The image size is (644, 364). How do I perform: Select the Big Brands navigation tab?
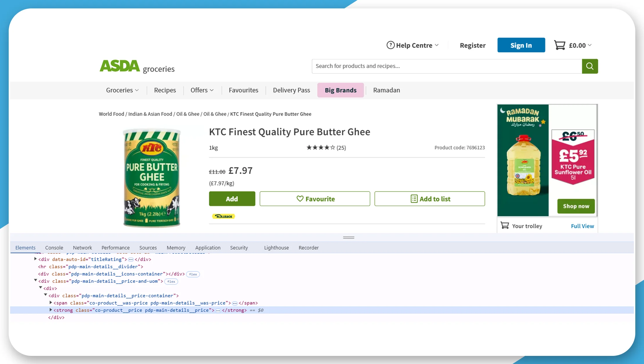point(340,90)
